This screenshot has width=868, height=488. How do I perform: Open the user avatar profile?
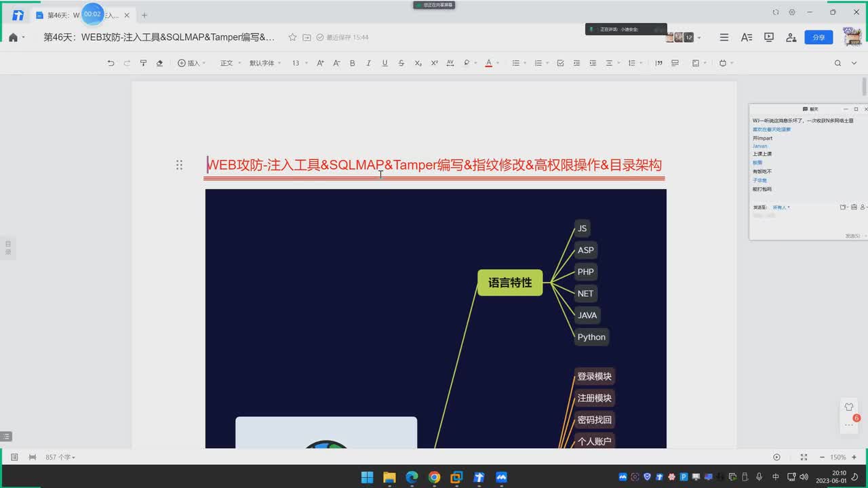(852, 37)
